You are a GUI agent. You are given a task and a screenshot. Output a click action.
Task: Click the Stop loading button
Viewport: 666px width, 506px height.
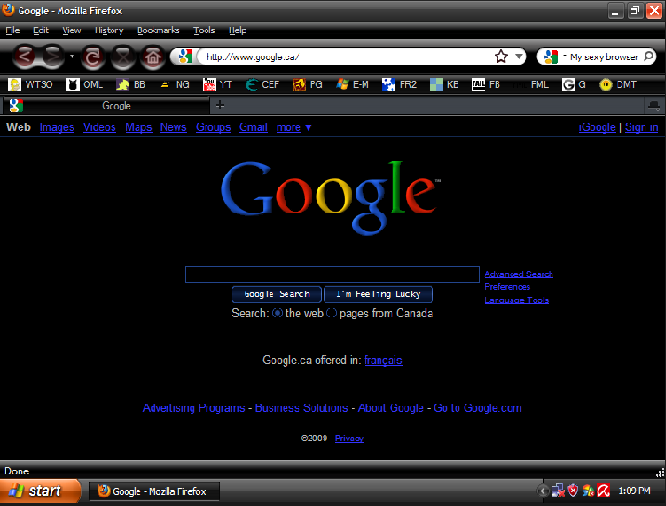coord(123,57)
